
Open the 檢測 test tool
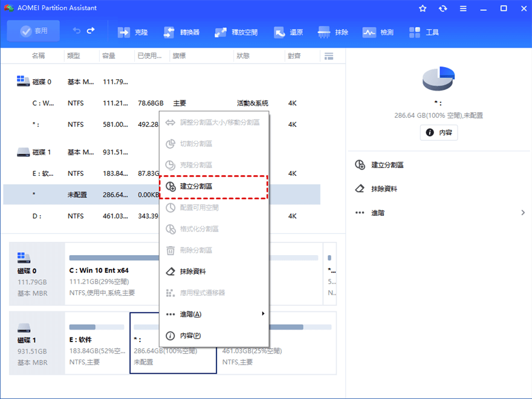[x=378, y=32]
